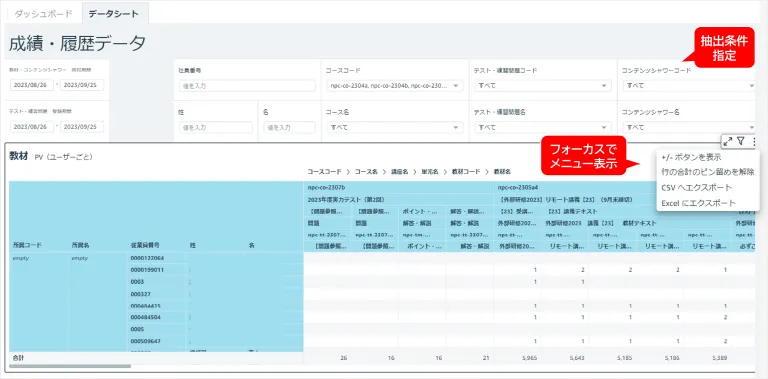Select employee row 000484504

pyautogui.click(x=145, y=317)
